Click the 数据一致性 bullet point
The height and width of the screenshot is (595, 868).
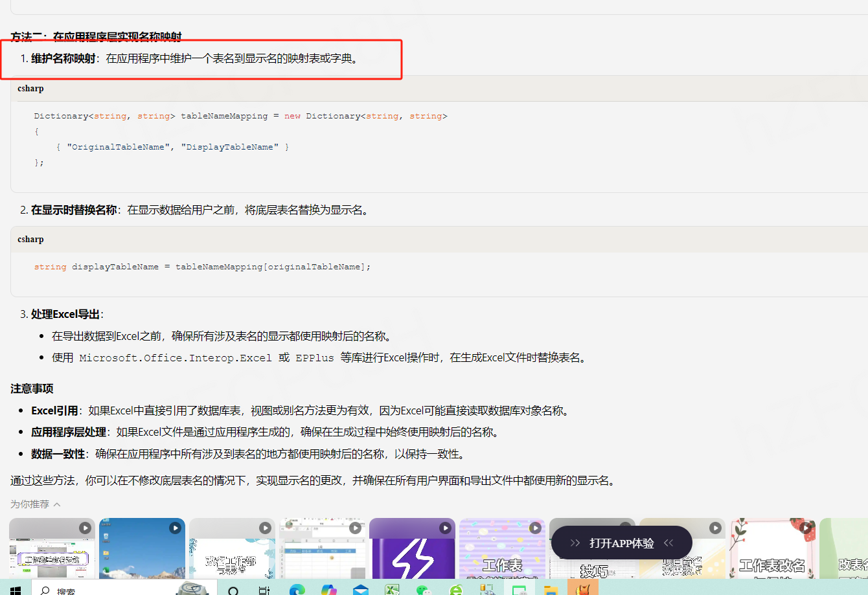[x=249, y=454]
